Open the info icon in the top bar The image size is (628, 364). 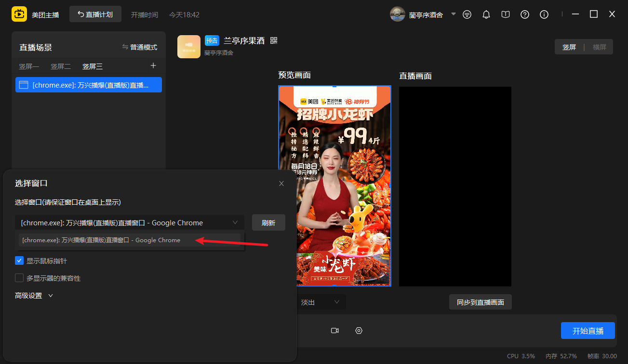tap(544, 14)
